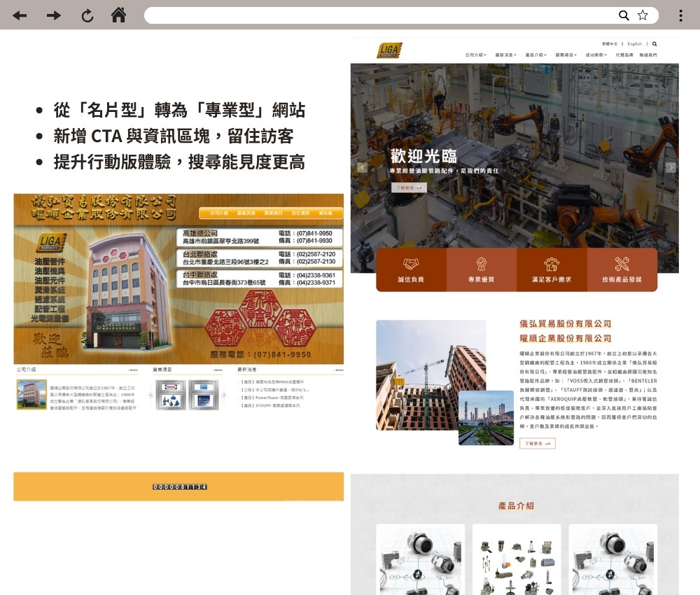Image resolution: width=700 pixels, height=595 pixels.
Task: Click next slide arrow on hero carousel
Action: [x=671, y=167]
